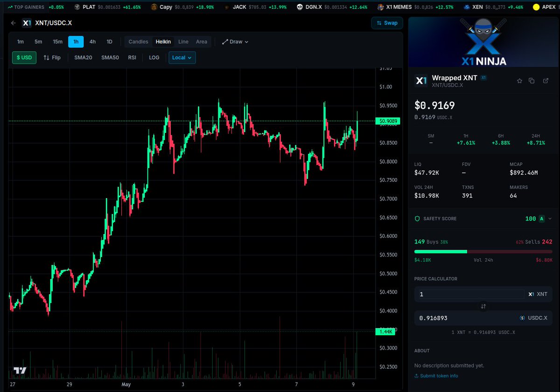Screen dimensions: 560x392
Task: Switch chart type to Line
Action: [x=183, y=41]
